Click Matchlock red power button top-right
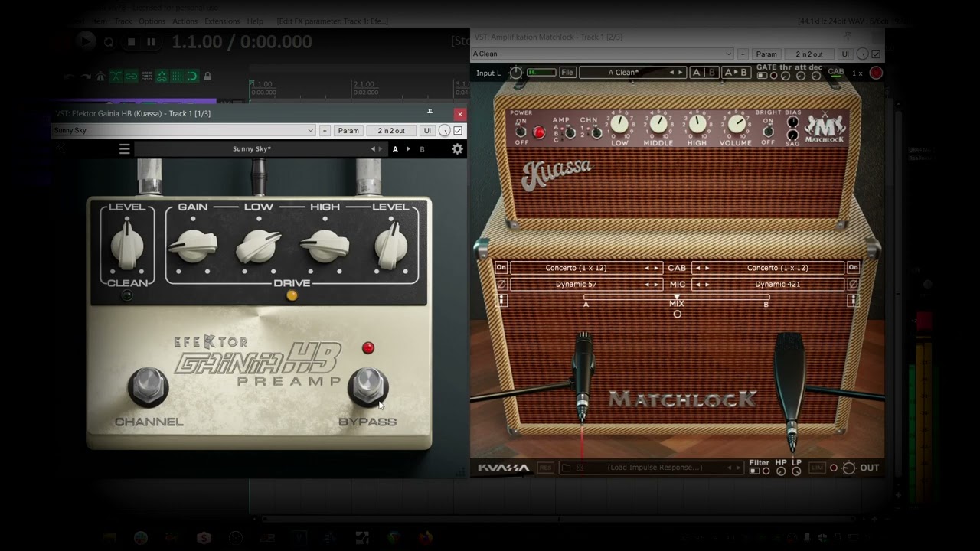Screen dimensions: 980x551 click(876, 73)
